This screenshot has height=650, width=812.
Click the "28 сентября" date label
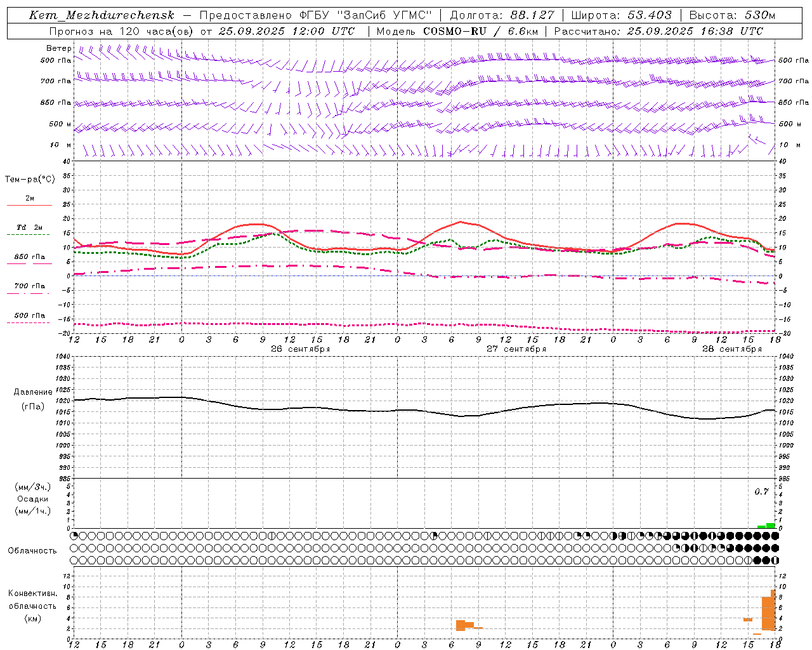pos(732,348)
